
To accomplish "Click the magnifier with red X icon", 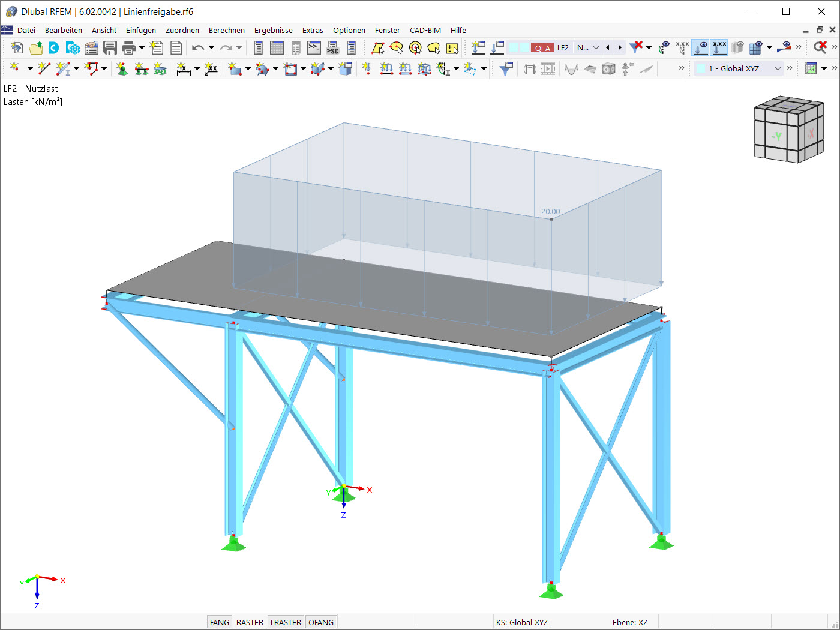I will (x=820, y=48).
